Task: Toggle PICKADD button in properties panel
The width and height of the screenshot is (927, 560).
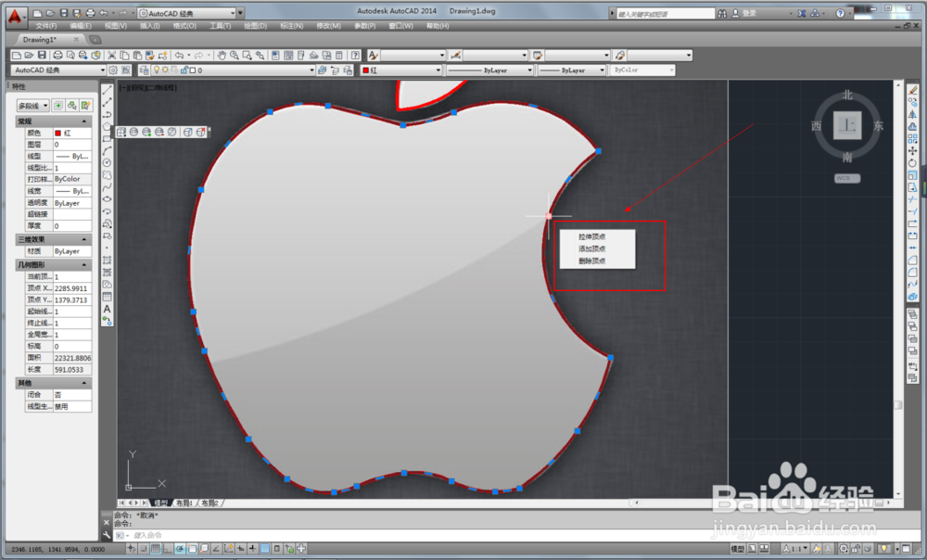Action: pos(58,106)
